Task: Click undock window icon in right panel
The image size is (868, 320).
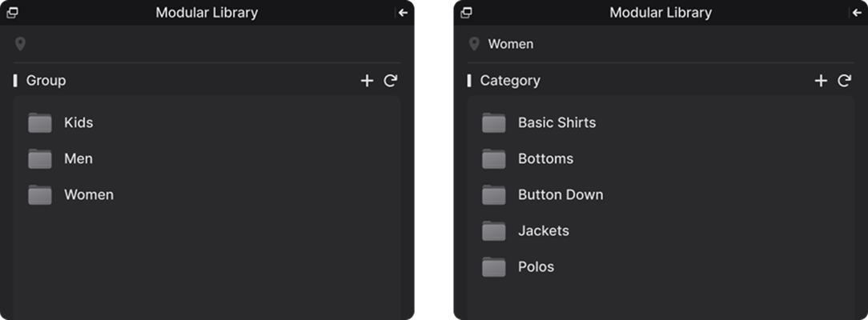Action: [466, 13]
